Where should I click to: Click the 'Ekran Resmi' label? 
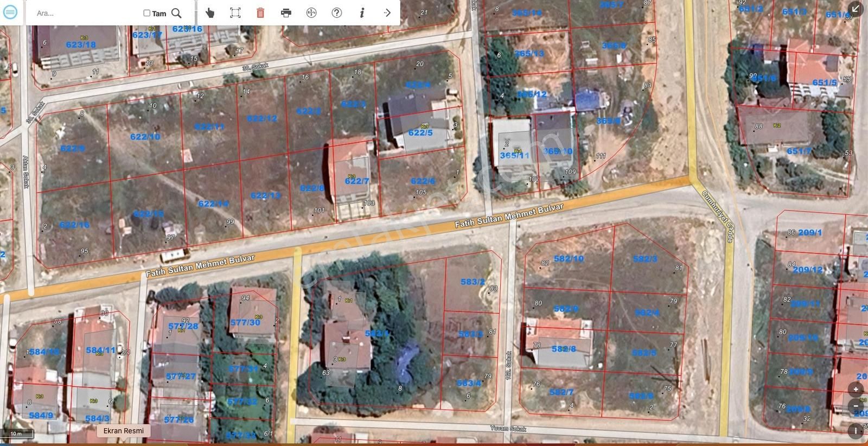124,431
